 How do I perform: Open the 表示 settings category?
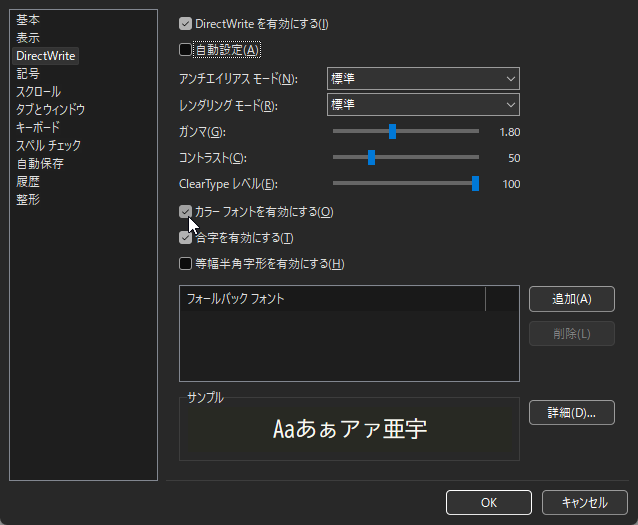point(28,38)
